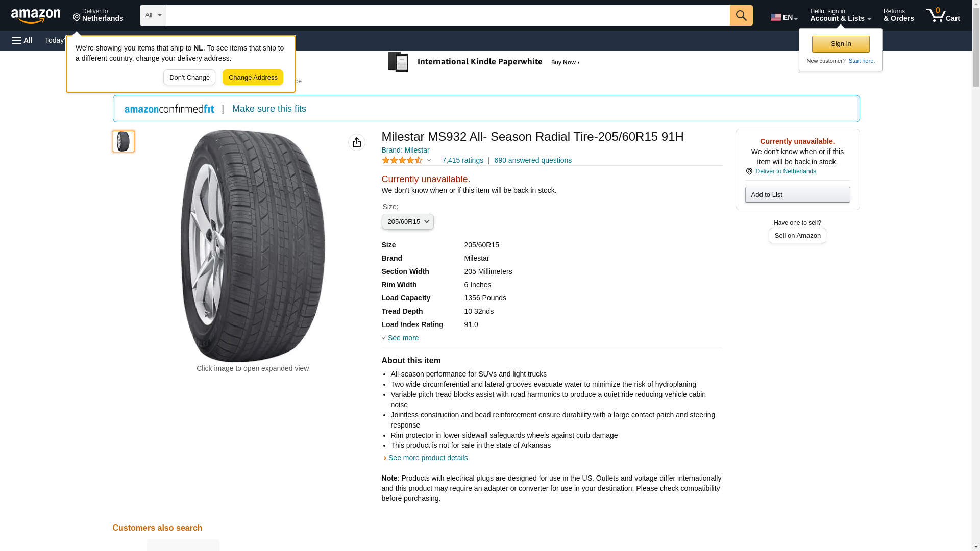Select the tire thumbnail image

click(124, 141)
